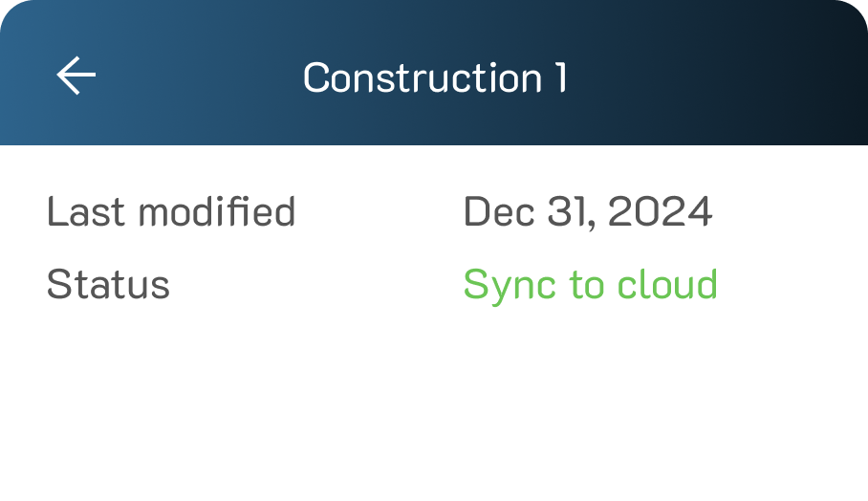Click the Status label
Viewport: 868px width, 501px height.
click(x=108, y=285)
